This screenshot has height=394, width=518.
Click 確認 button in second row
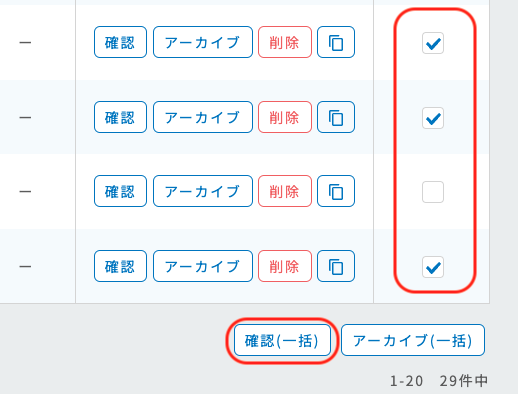point(120,117)
